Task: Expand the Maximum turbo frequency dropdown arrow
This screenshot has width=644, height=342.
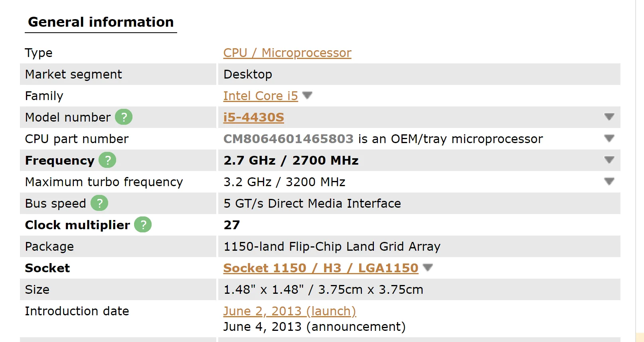Action: coord(609,182)
